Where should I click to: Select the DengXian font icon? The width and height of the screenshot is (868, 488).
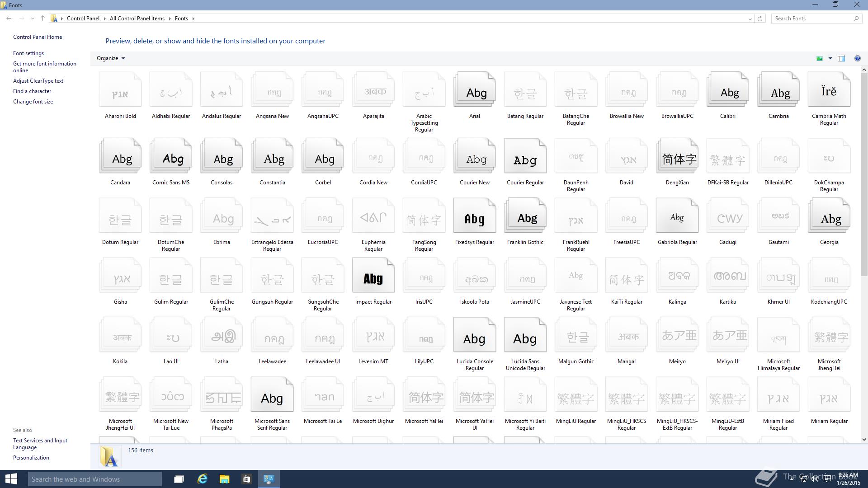coord(677,156)
